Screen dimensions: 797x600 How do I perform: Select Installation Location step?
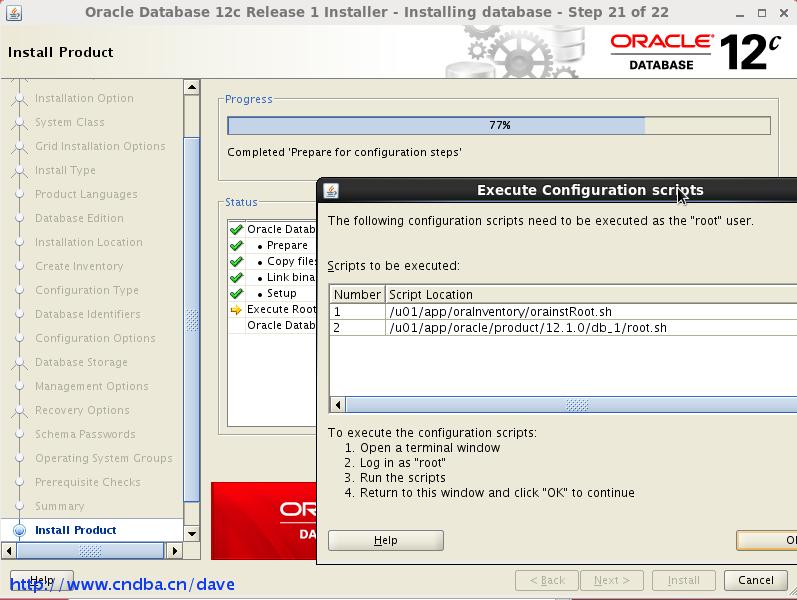click(x=89, y=242)
